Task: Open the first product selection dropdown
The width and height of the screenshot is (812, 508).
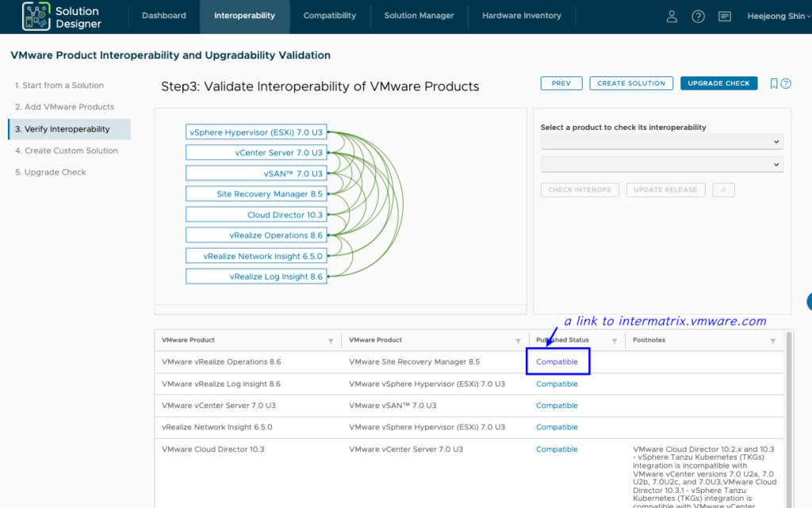Action: (x=661, y=141)
